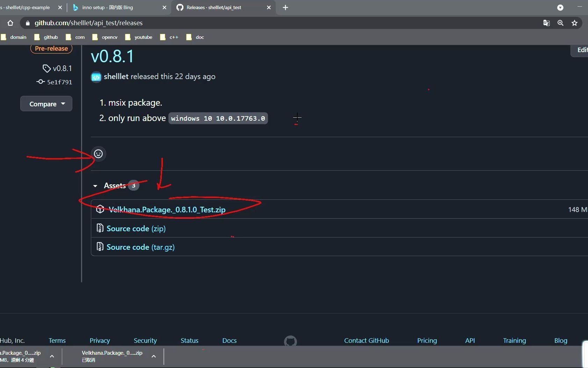Open the Compare dropdown button

pyautogui.click(x=46, y=104)
